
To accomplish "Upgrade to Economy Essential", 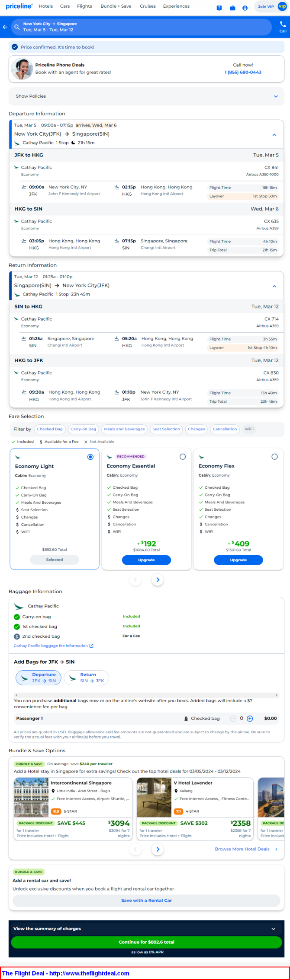I will pyautogui.click(x=146, y=560).
